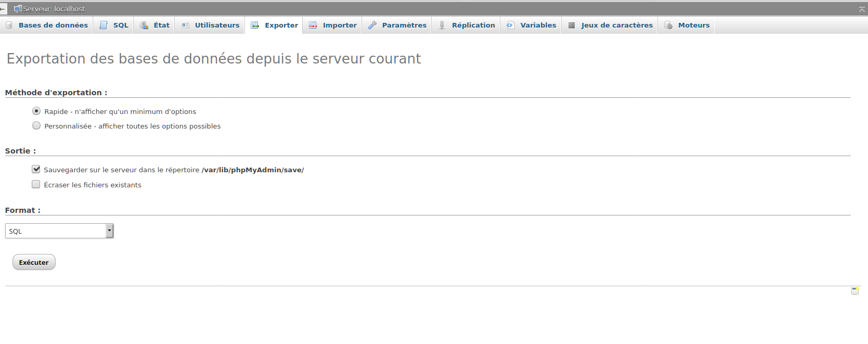Image resolution: width=868 pixels, height=344 pixels.
Task: Select the Personnalisée export method
Action: [36, 125]
